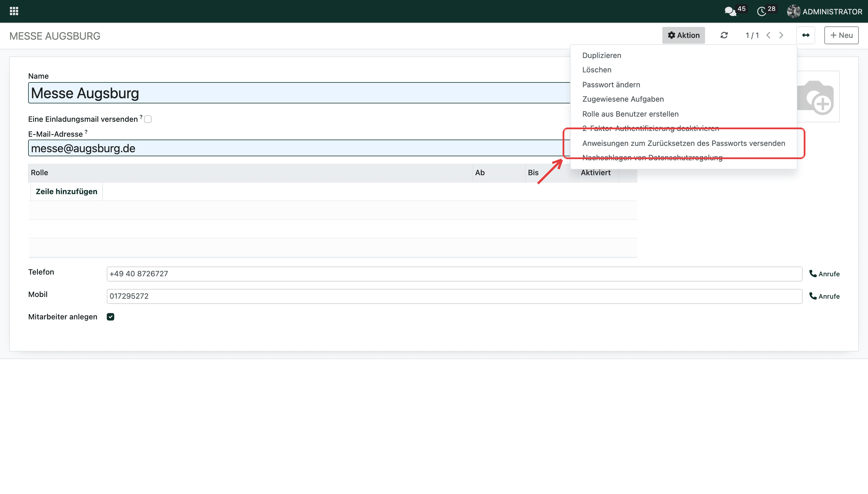Toggle form width with the double-arrow button
Screen dimensions: 868x494
[806, 35]
